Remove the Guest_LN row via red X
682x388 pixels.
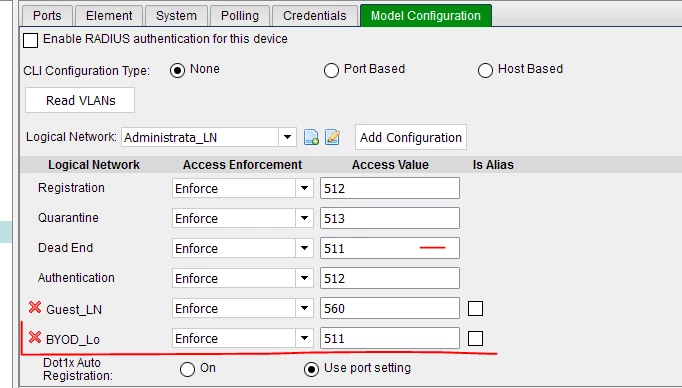35,308
